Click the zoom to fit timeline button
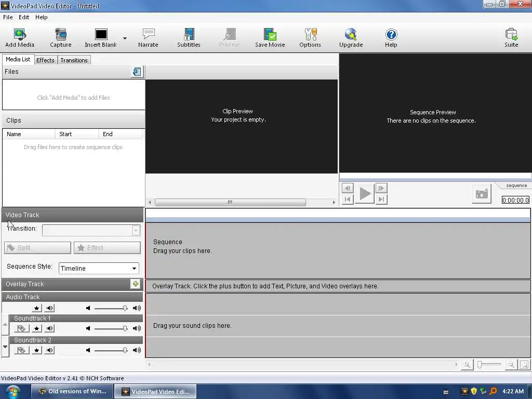 (x=524, y=365)
